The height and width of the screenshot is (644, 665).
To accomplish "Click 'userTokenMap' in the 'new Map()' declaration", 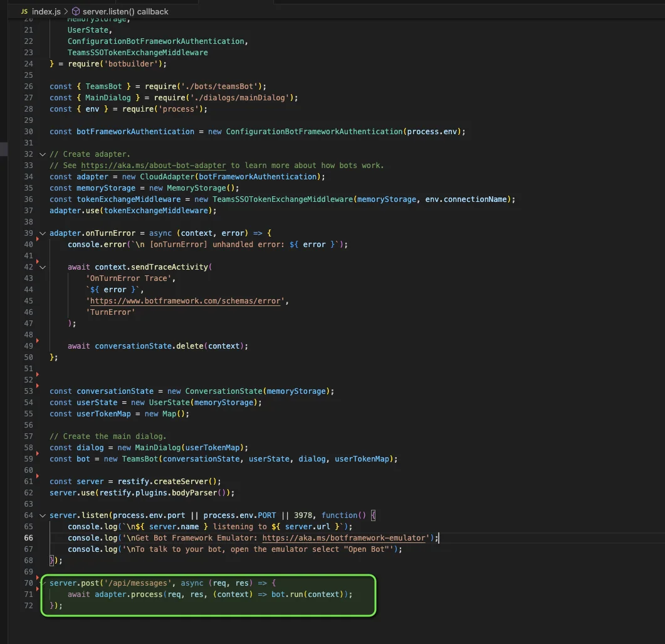I will [x=103, y=414].
